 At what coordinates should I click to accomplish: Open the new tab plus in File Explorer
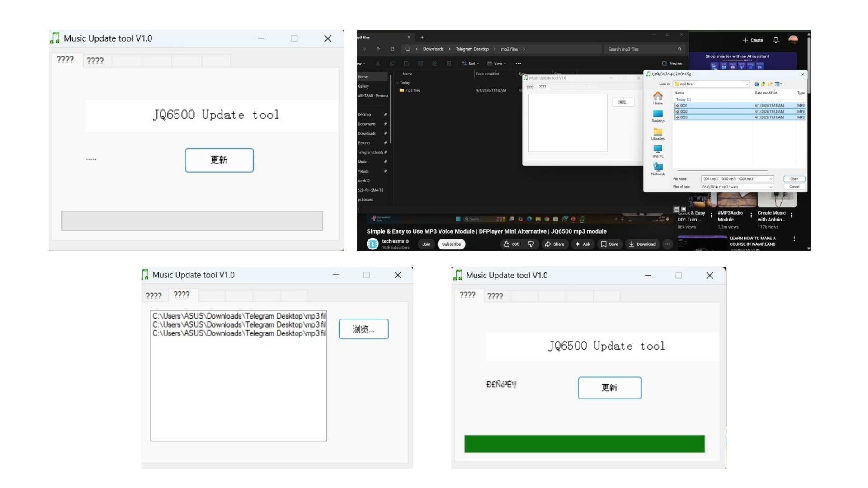pos(422,38)
